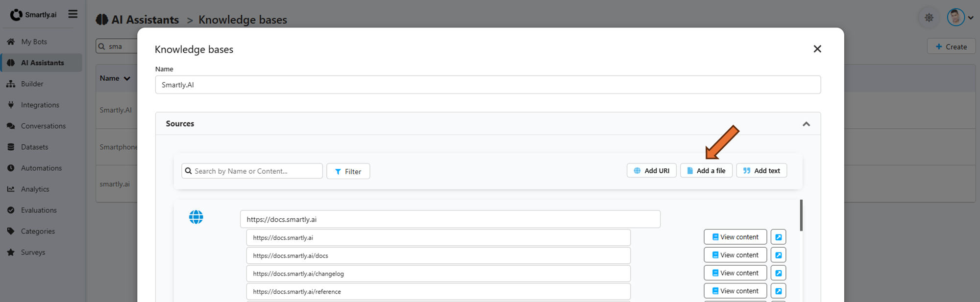Select Smartly.AI row in background list
The width and height of the screenshot is (980, 302).
(x=116, y=110)
